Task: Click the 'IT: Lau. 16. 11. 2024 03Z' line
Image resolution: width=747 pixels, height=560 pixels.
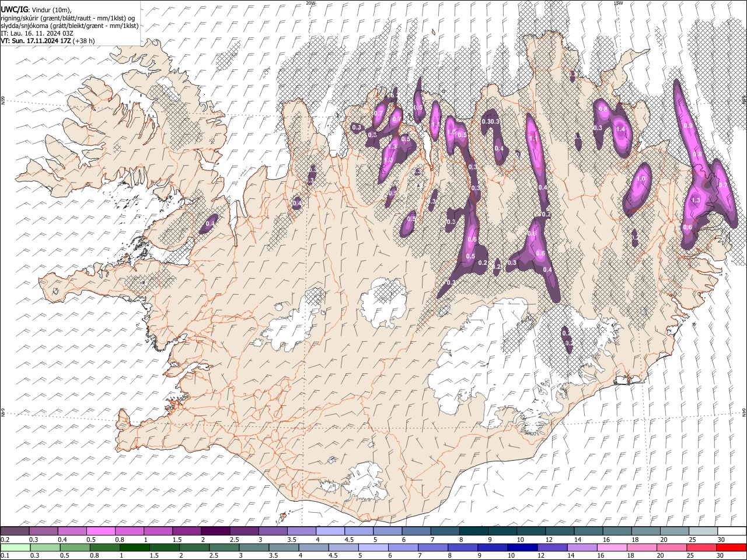Action: (37, 33)
